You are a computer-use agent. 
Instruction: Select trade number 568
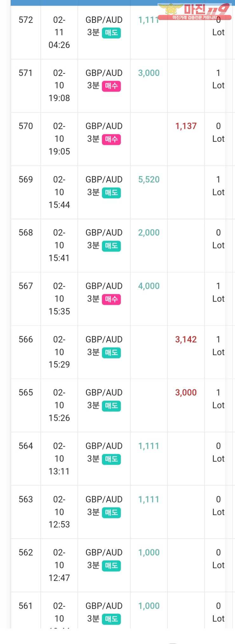pyautogui.click(x=26, y=233)
